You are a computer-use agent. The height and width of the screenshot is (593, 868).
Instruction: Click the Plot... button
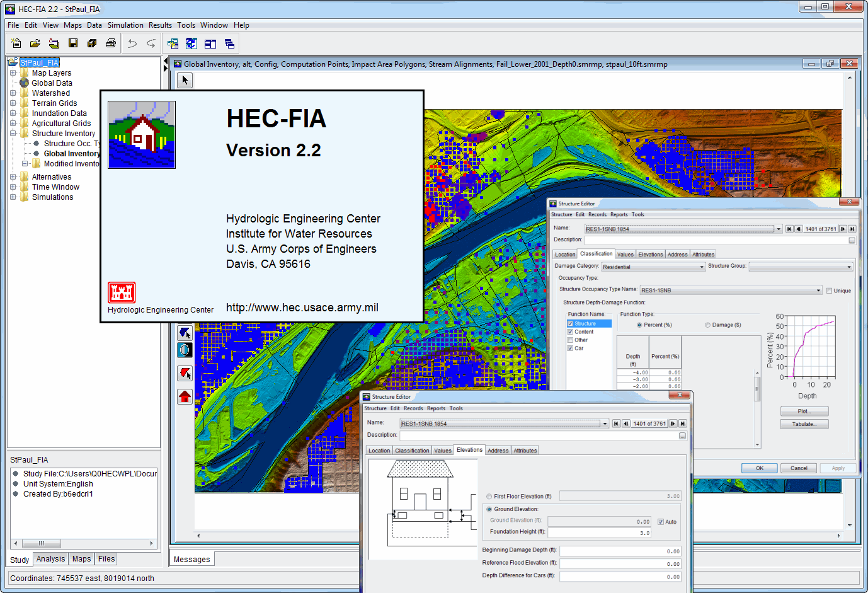pyautogui.click(x=804, y=411)
